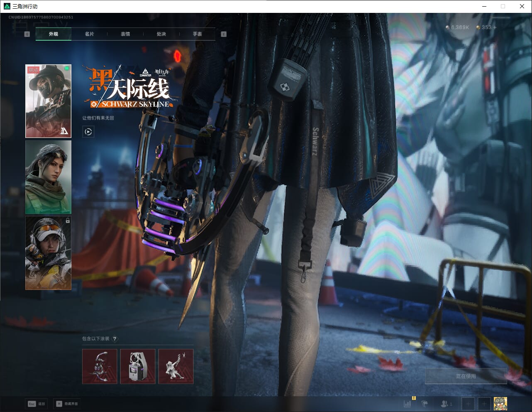
Task: Play the Schwarz Skyline skin preview video
Action: [x=88, y=132]
